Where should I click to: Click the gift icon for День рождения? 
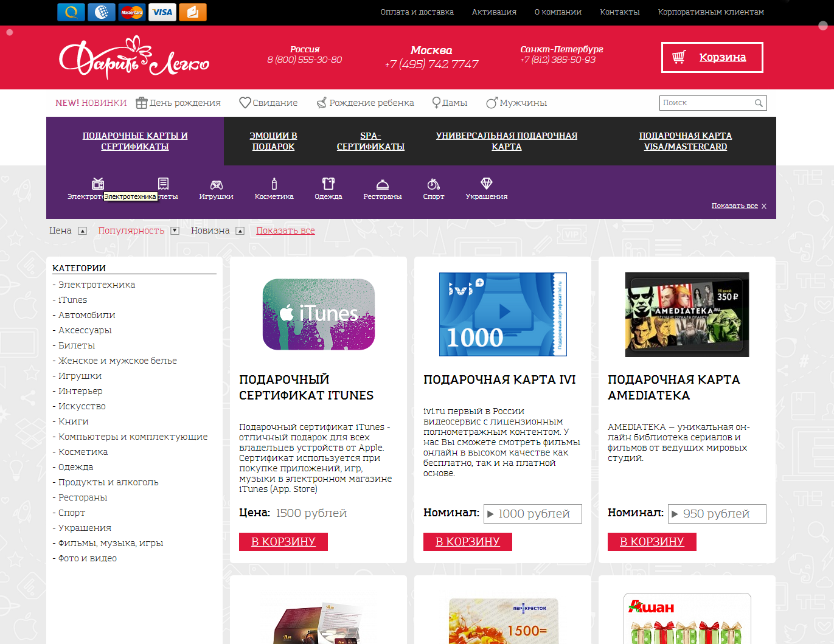coord(142,103)
